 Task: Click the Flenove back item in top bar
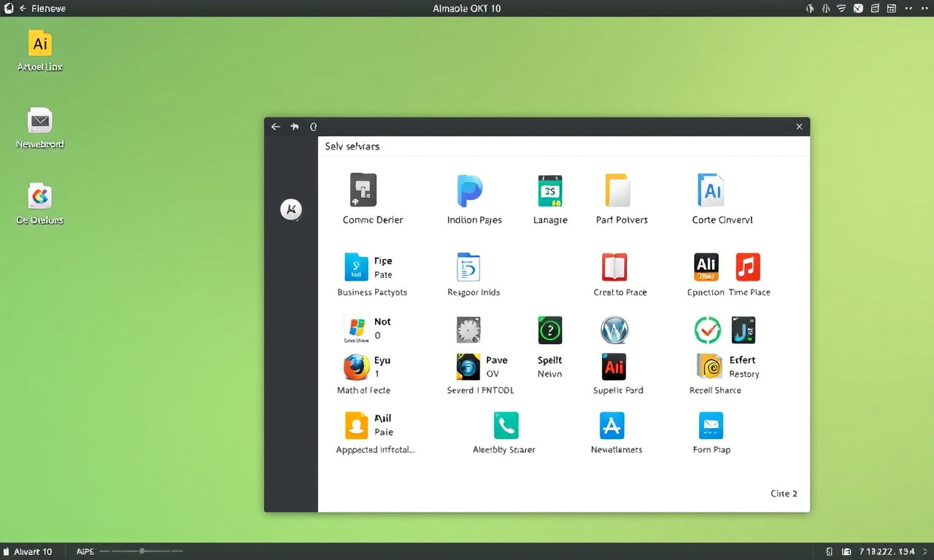[x=42, y=9]
